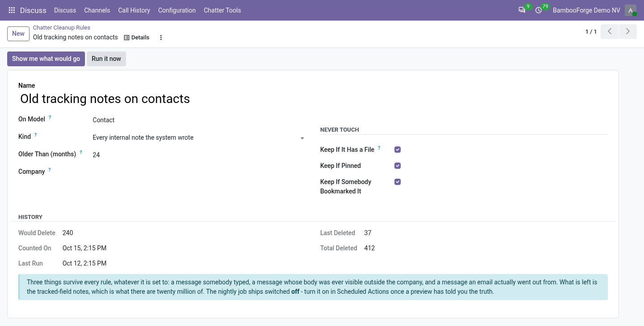Click the Last Deleted value 37

[x=368, y=233]
